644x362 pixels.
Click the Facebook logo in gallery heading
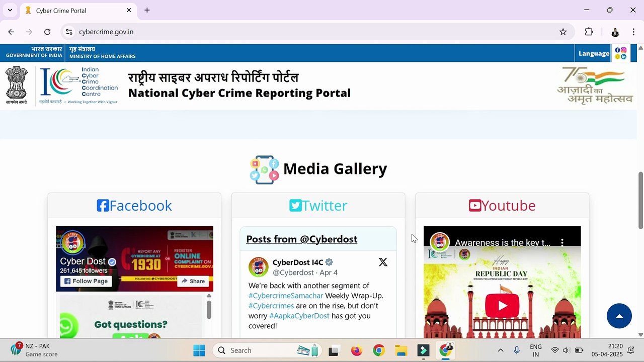(x=103, y=206)
